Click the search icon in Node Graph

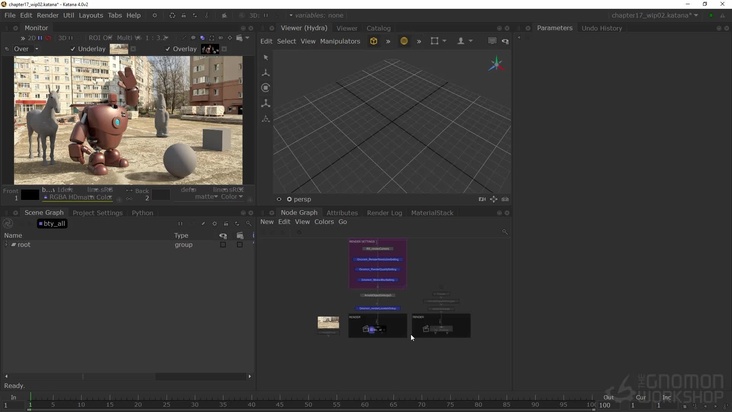tap(505, 231)
